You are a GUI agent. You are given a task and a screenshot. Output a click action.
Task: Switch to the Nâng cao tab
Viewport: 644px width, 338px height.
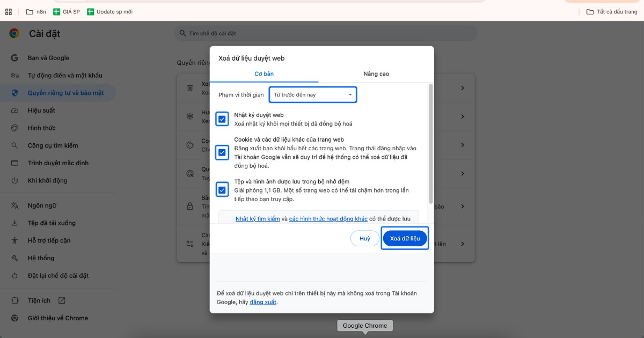pyautogui.click(x=376, y=74)
